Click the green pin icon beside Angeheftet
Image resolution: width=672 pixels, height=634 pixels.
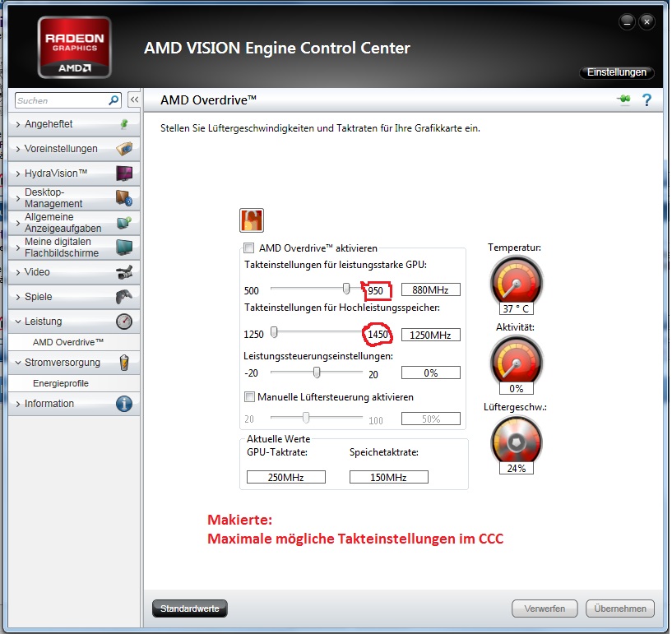[124, 124]
